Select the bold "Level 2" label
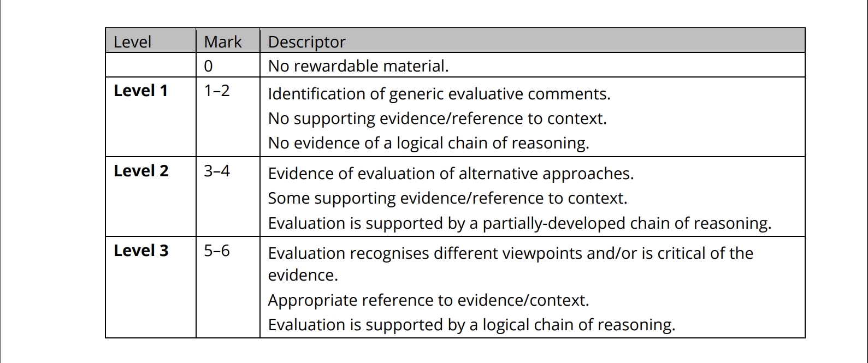The width and height of the screenshot is (868, 363). coord(141,171)
